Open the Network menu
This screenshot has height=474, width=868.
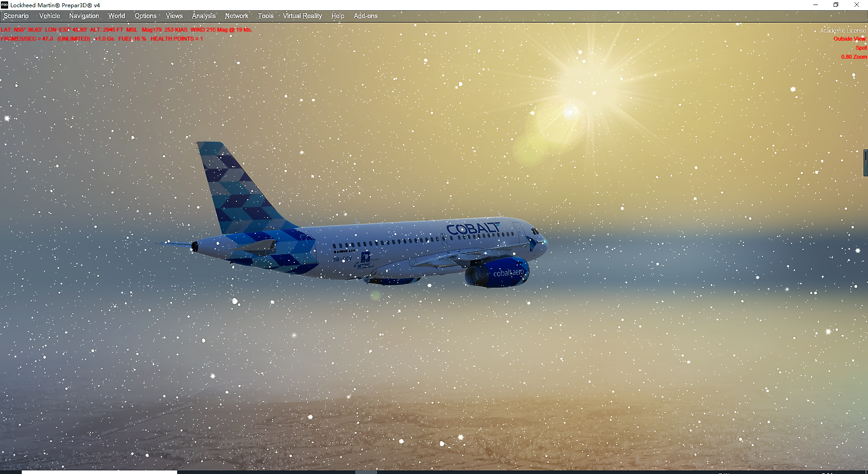(236, 16)
